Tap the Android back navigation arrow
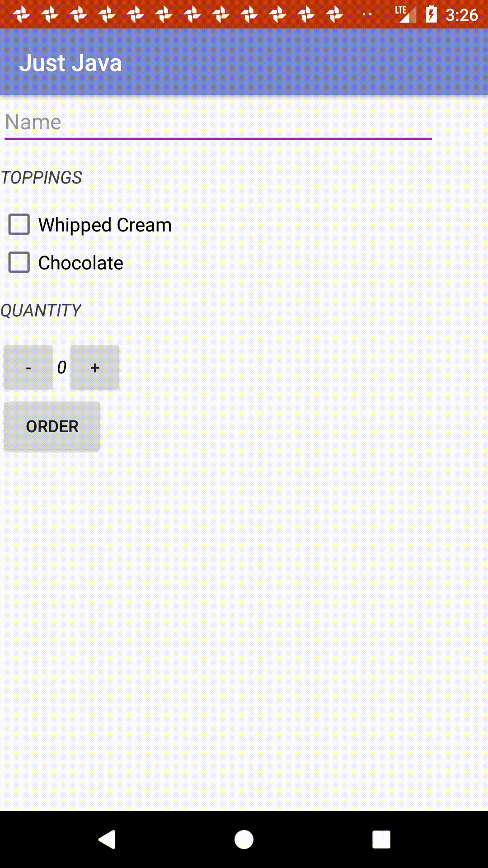Screen dimensions: 488x868 click(108, 840)
